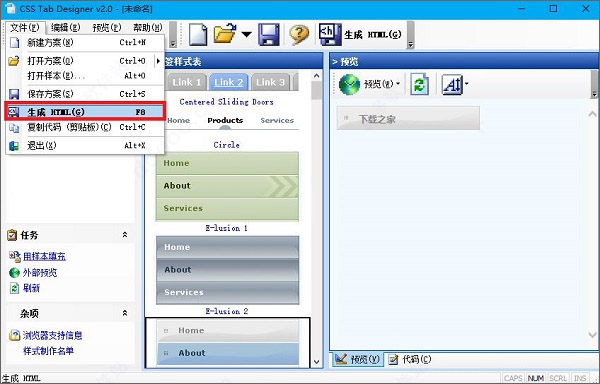Select 生成 HTML(G) F8 menu entry
This screenshot has height=384, width=600.
(x=85, y=112)
